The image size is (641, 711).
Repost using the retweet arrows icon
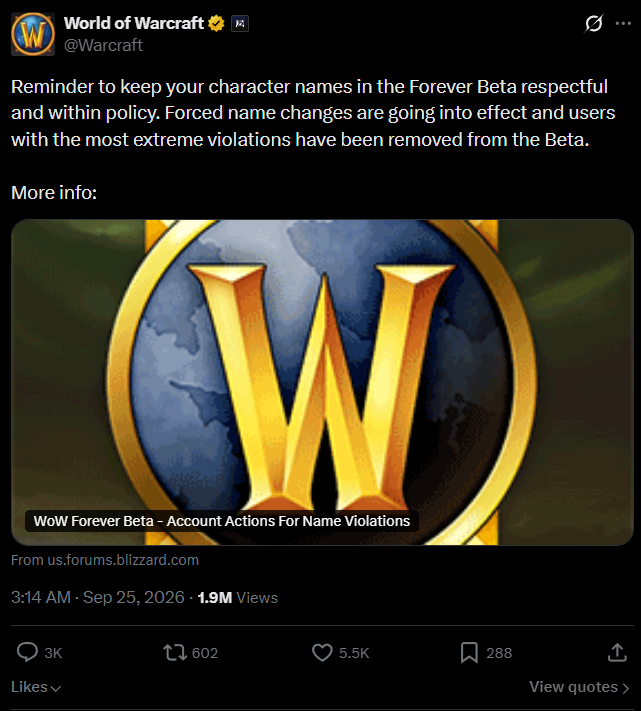pyautogui.click(x=175, y=653)
